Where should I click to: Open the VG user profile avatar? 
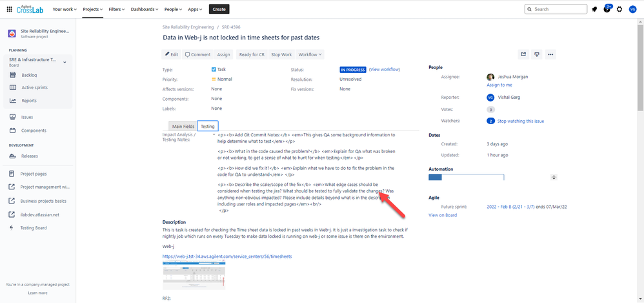pos(632,9)
